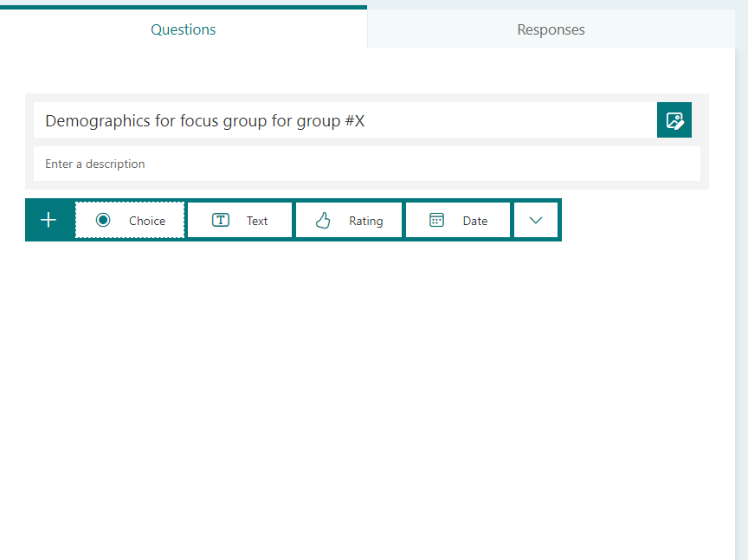This screenshot has height=560, width=748.
Task: Click the teal bar above the Questions tab
Action: coord(183,7)
